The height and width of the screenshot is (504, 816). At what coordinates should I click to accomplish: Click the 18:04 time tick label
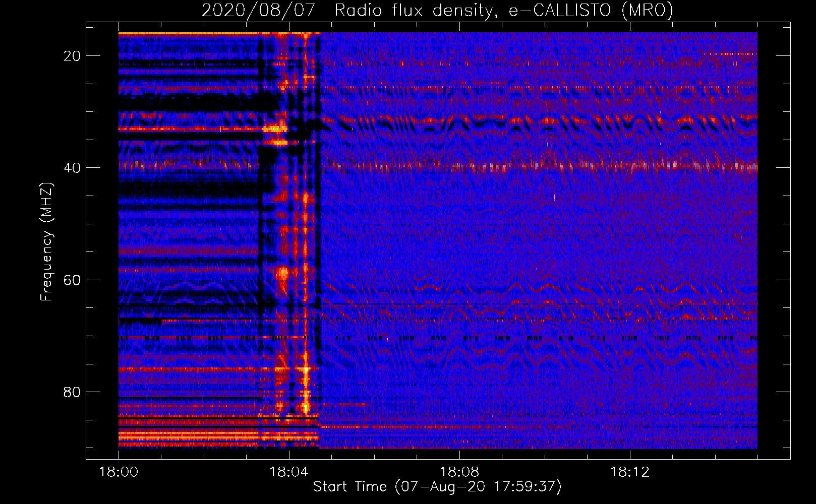(289, 472)
